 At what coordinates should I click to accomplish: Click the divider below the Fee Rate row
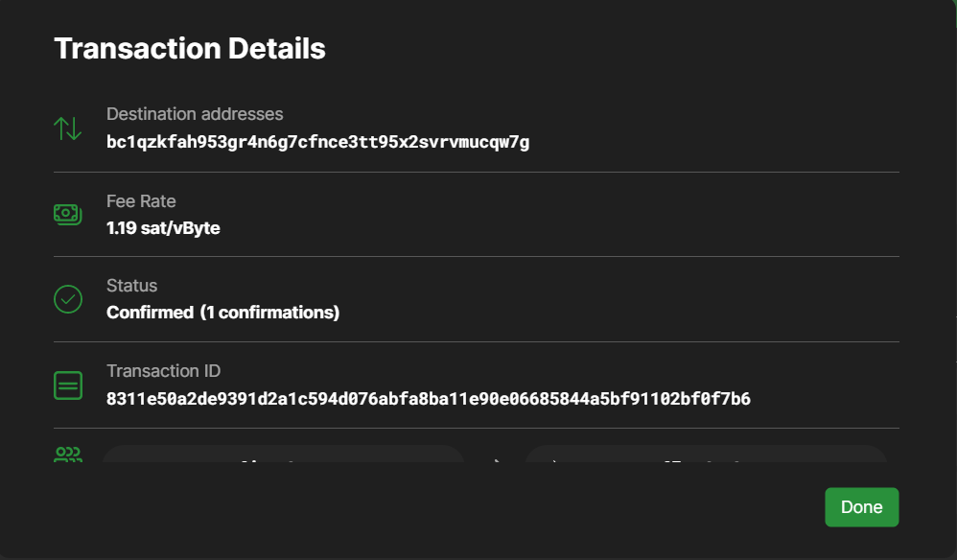pyautogui.click(x=476, y=257)
